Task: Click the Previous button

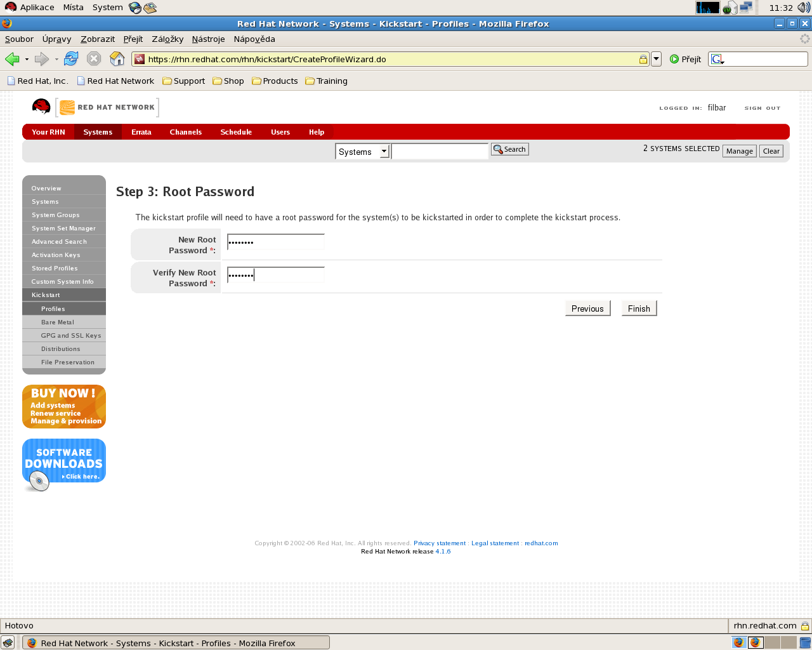Action: (x=587, y=308)
